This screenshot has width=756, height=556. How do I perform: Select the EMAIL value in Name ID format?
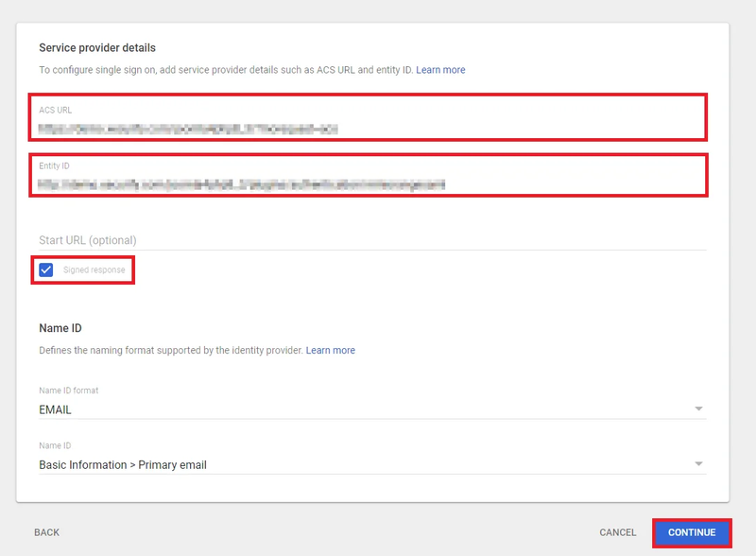[56, 410]
